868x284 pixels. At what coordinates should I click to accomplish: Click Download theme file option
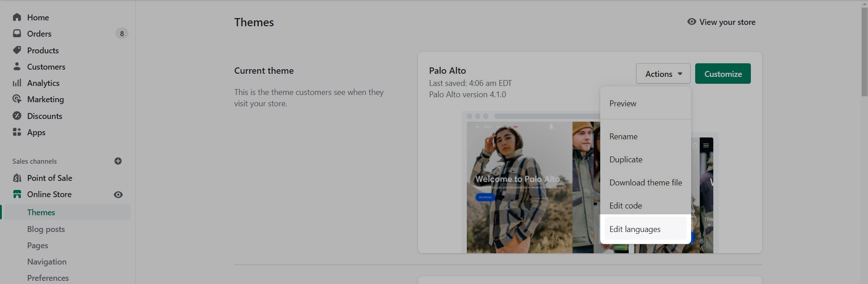point(645,183)
